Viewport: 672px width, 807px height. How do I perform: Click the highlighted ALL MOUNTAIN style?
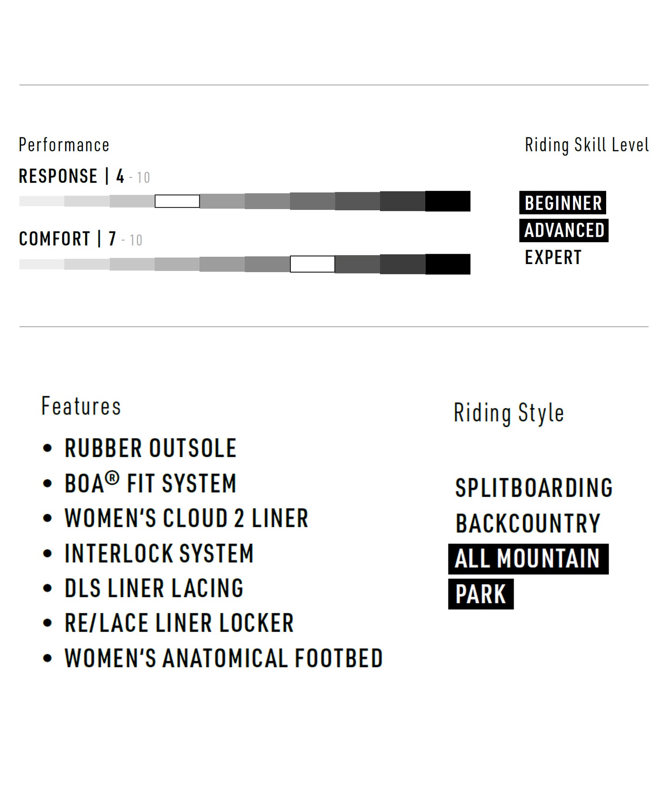[528, 559]
